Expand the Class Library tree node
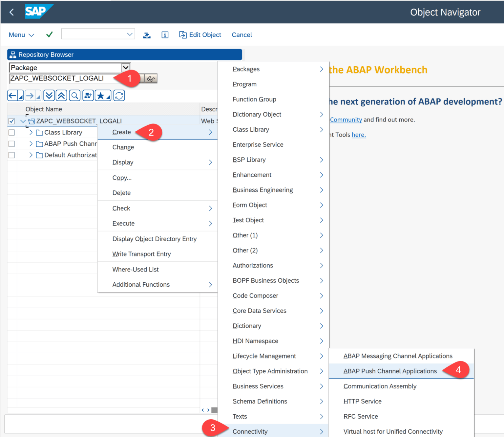 [31, 132]
